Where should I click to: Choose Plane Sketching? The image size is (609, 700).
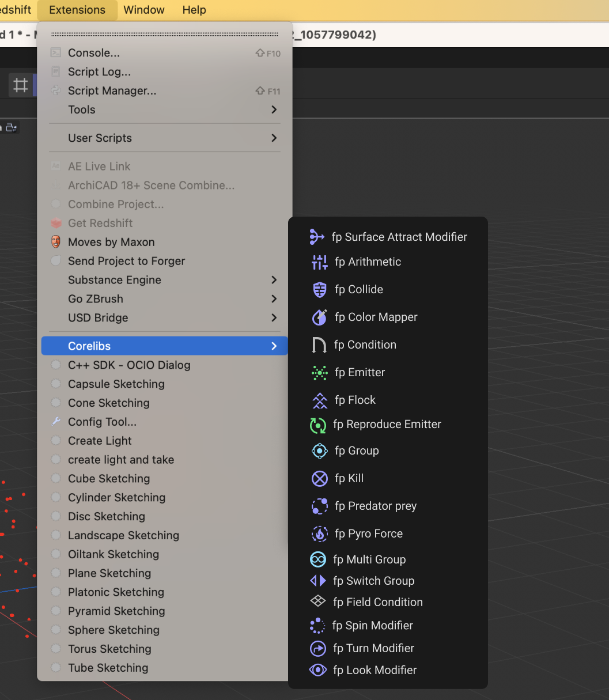click(165, 574)
